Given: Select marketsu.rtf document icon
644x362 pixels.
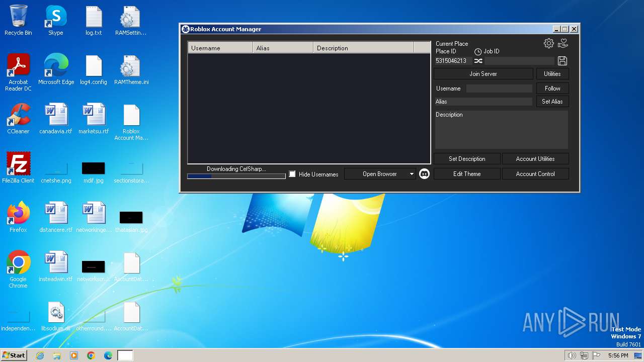Looking at the screenshot, I should 94,119.
